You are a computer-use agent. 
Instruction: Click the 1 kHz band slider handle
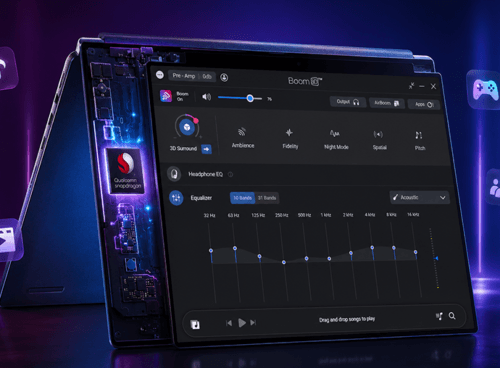click(329, 259)
